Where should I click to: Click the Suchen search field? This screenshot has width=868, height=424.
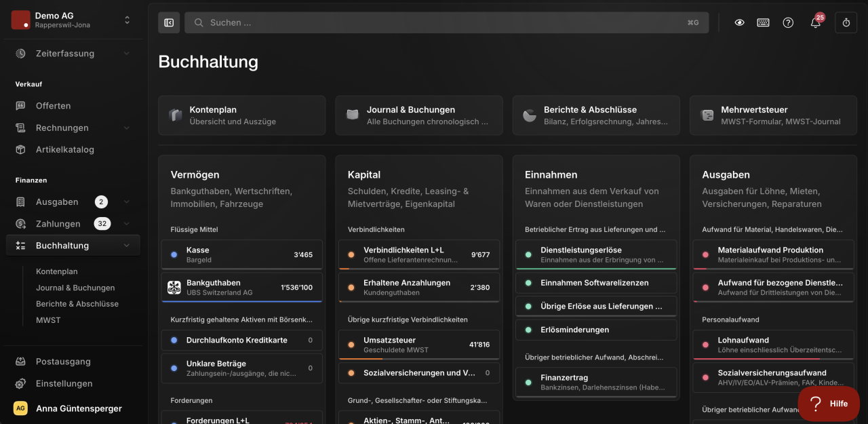click(447, 22)
